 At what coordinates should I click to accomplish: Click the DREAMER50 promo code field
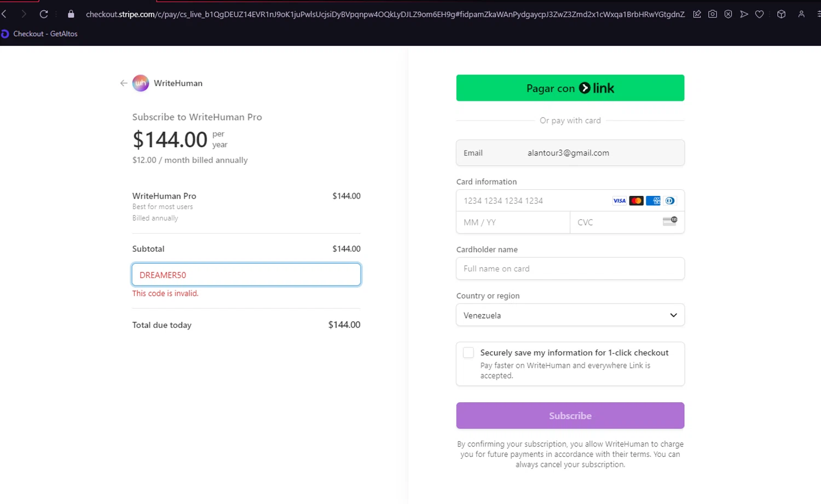tap(246, 275)
